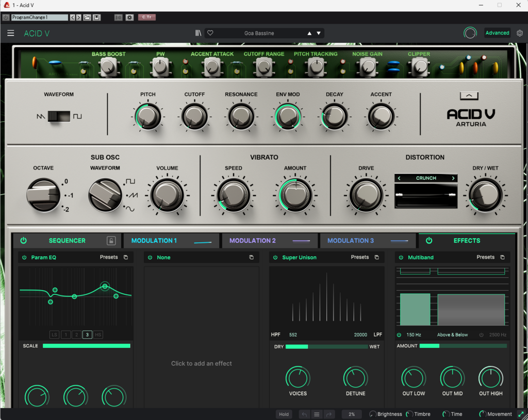Adjust the Super Unison Dry/Wet slider

(326, 347)
